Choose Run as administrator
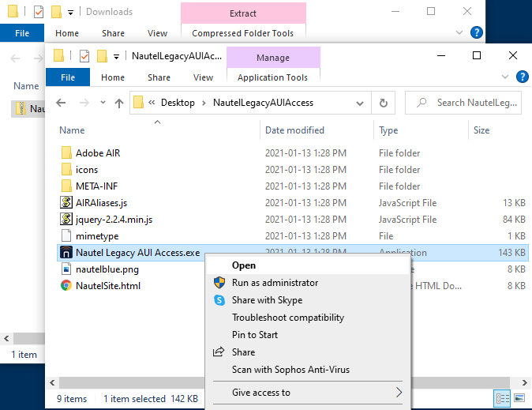Screen dimensions: 532x410 [308, 283]
